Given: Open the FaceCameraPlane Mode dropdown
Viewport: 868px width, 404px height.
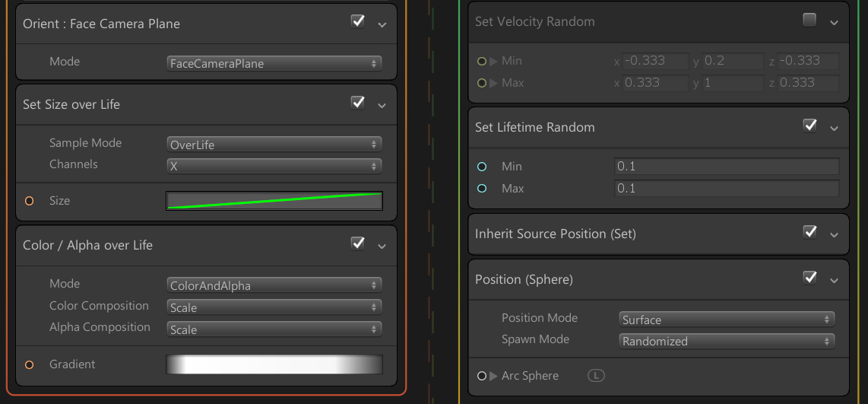Looking at the screenshot, I should (x=274, y=63).
